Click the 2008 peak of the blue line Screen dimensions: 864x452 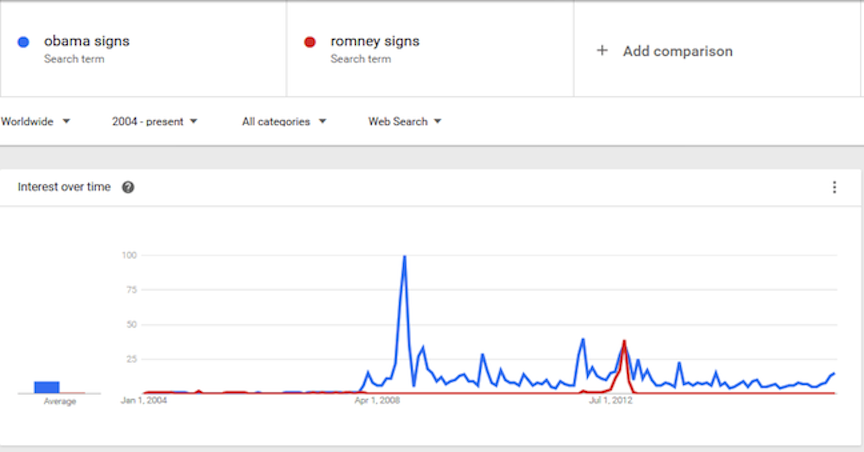click(x=404, y=257)
